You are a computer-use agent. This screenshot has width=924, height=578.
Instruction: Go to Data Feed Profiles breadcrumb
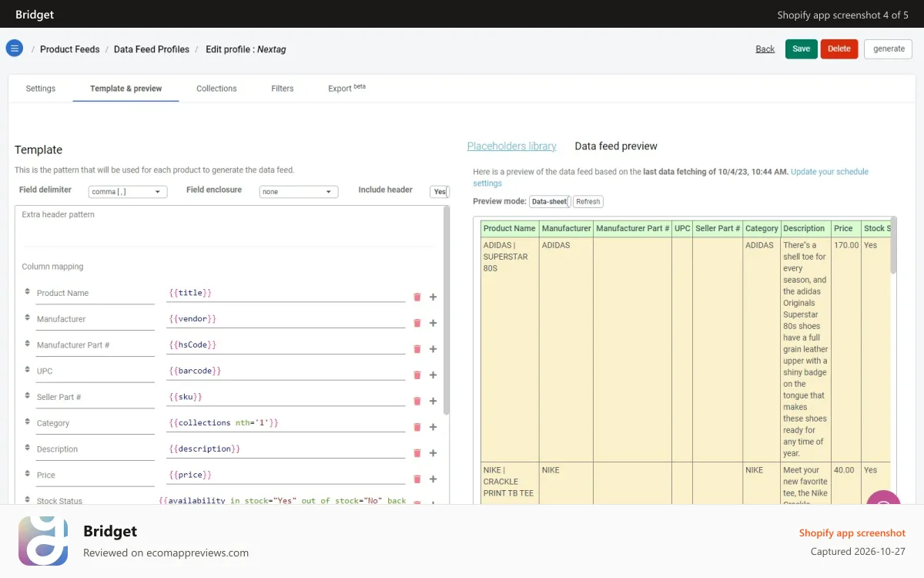pyautogui.click(x=152, y=49)
